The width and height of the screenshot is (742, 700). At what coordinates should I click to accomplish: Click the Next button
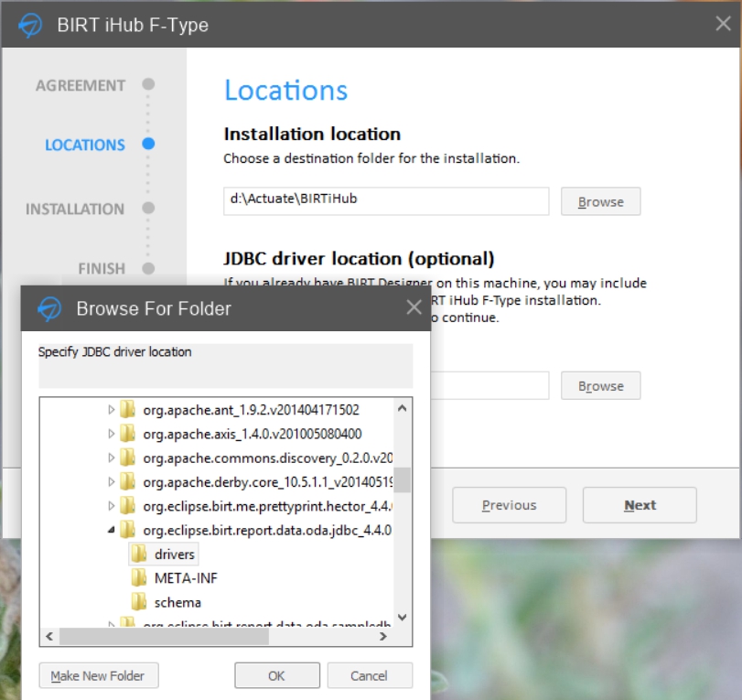click(640, 505)
